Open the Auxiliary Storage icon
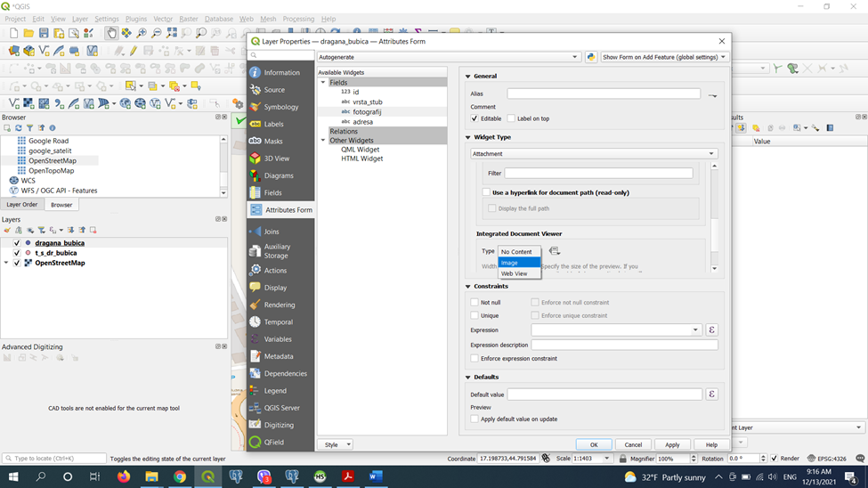This screenshot has width=868, height=488. [255, 251]
